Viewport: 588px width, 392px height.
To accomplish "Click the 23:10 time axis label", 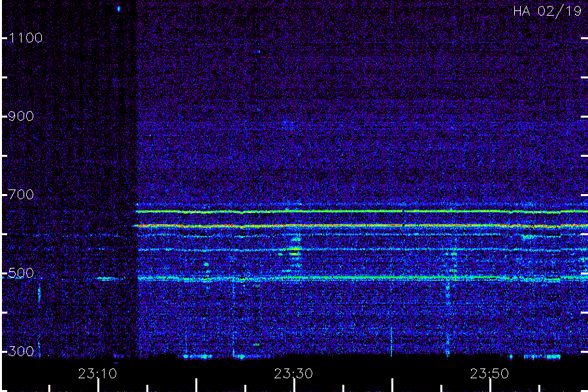I will tap(97, 374).
